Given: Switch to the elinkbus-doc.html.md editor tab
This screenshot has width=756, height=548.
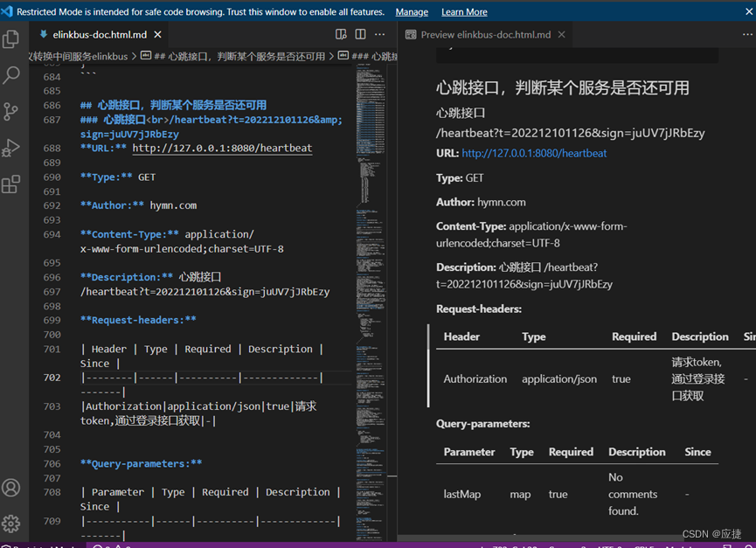Looking at the screenshot, I should 100,35.
